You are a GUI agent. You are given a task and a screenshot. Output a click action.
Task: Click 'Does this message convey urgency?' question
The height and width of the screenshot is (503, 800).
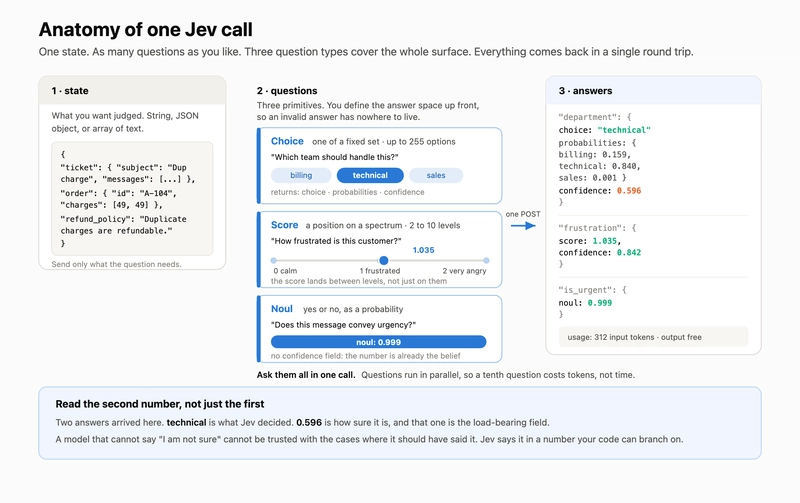343,325
